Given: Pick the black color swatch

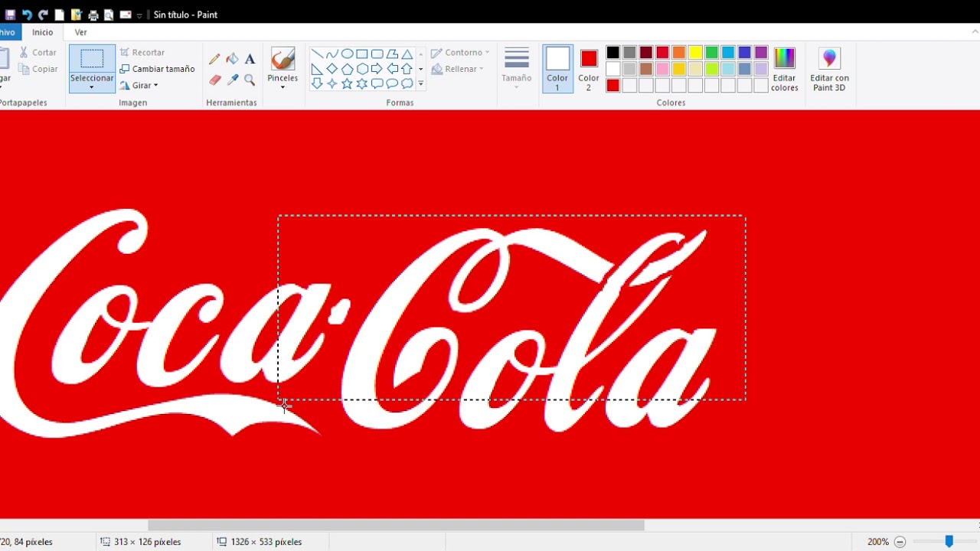Looking at the screenshot, I should click(x=612, y=53).
